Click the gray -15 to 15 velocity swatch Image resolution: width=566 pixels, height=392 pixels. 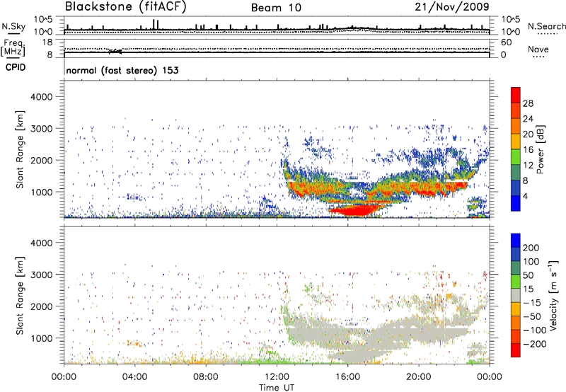(516, 295)
